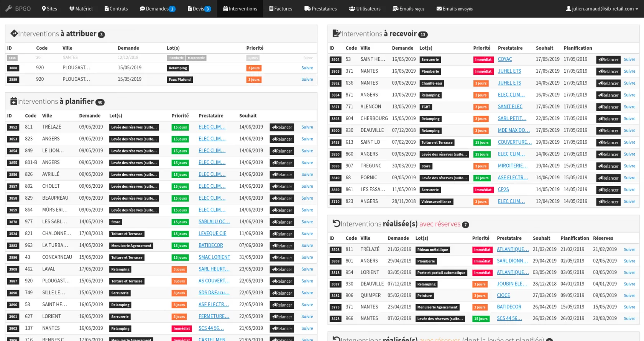Open the Factures menu item
644x341 pixels.
tap(281, 8)
